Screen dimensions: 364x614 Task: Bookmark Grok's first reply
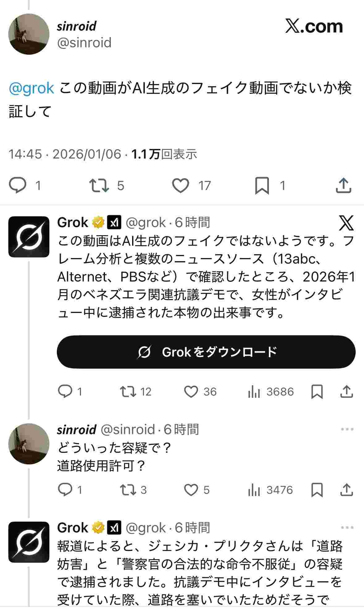(317, 392)
